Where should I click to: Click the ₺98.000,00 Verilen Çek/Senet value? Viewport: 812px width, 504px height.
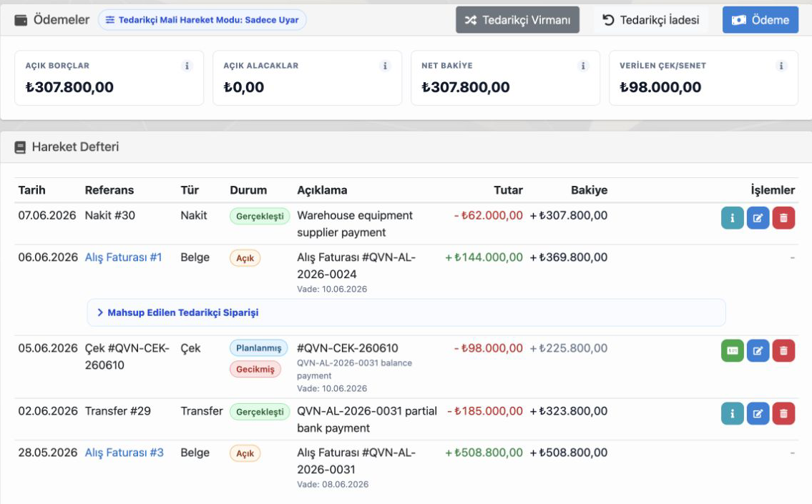660,87
